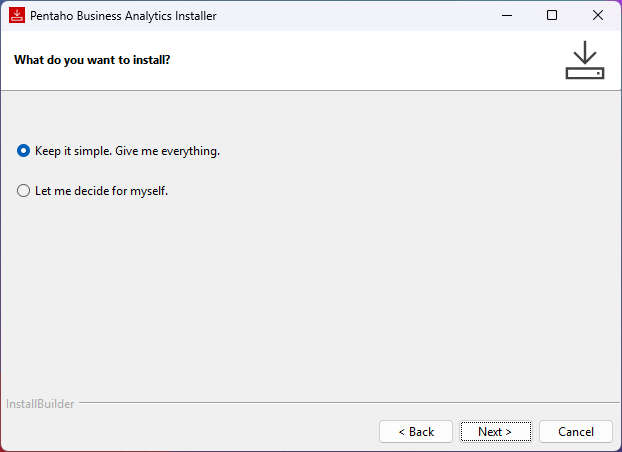Click empty title bar space before minimize button
This screenshot has height=452, width=622.
pyautogui.click(x=380, y=16)
